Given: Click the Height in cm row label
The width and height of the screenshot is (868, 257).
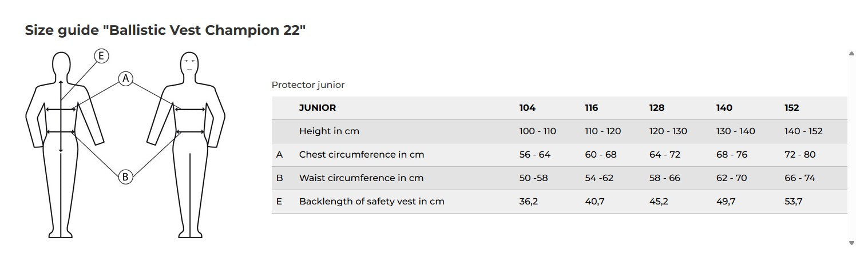Looking at the screenshot, I should tap(329, 131).
